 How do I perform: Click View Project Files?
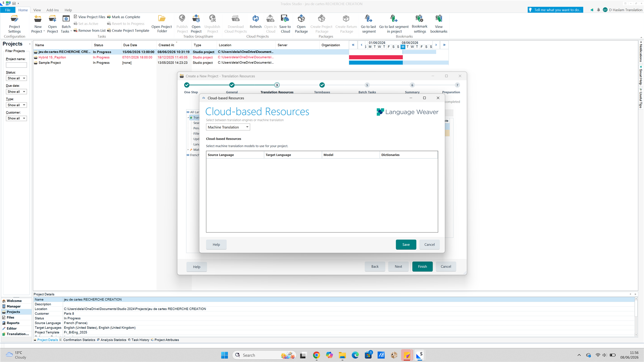(x=89, y=17)
